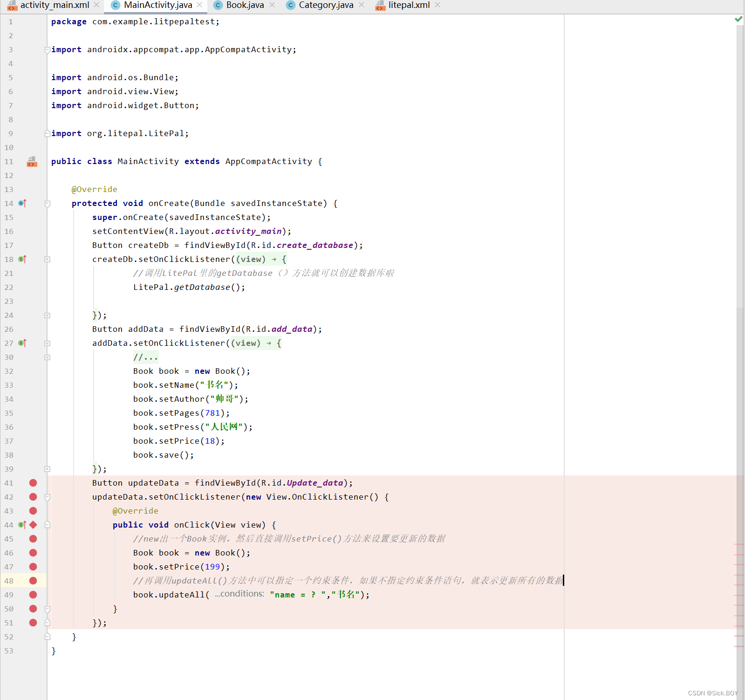Toggle the breakpoint on line 43
This screenshot has width=745, height=700.
point(33,511)
